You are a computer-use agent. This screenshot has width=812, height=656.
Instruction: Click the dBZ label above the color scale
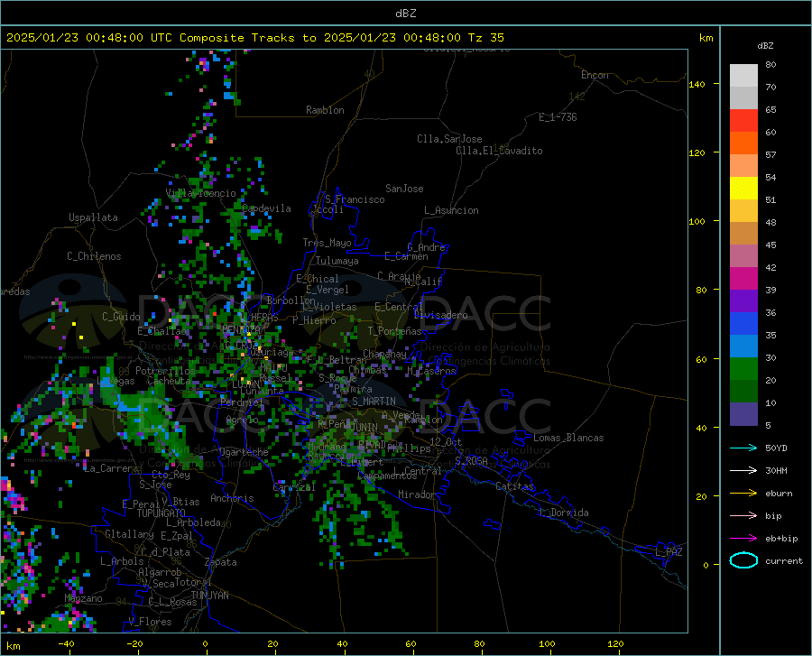765,45
